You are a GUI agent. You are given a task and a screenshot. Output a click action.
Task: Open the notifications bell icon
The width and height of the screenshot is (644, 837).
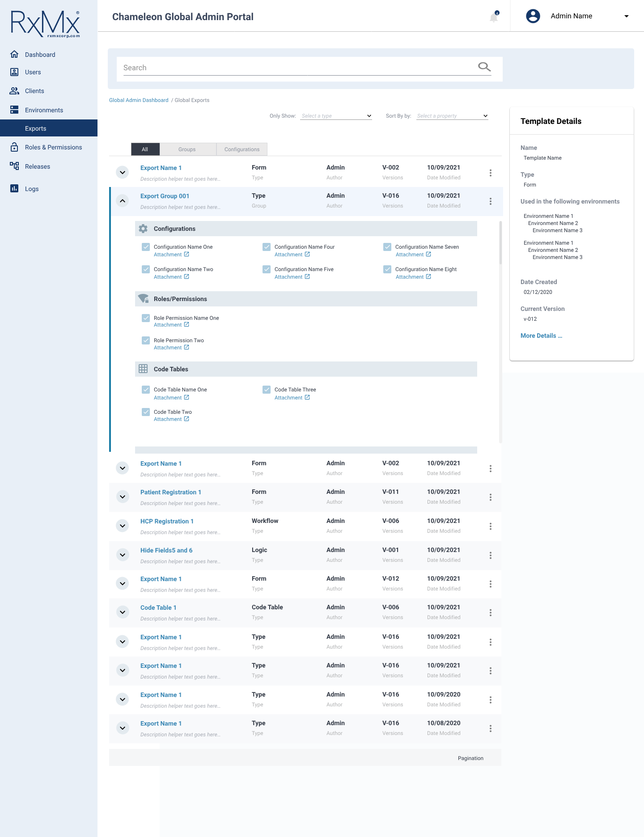coord(494,17)
